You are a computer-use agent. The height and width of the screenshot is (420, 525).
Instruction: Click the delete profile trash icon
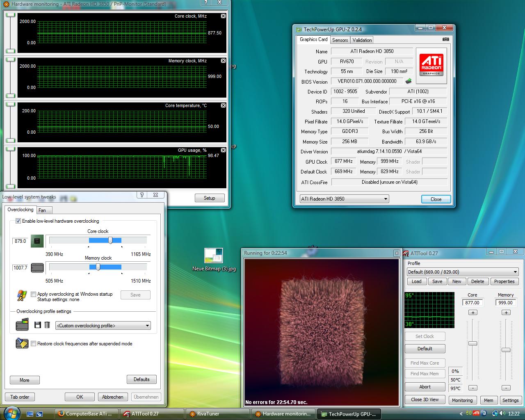click(47, 325)
